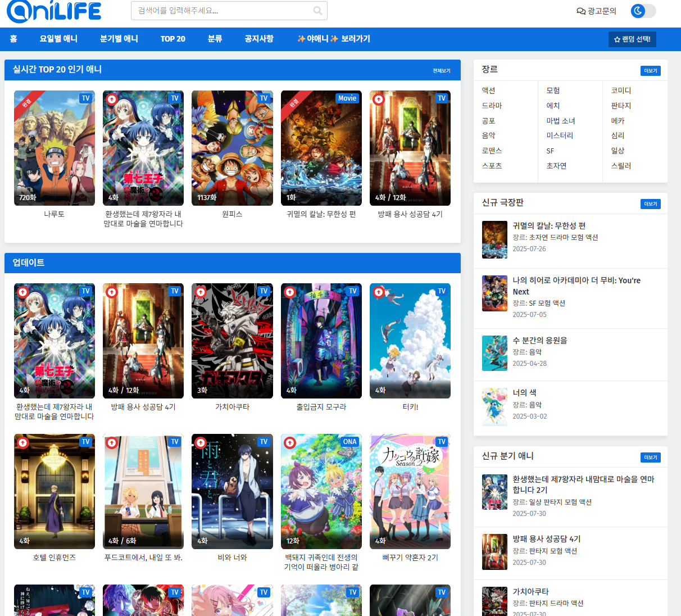Select 마법 소녀 genre
Screen dimensions: 681x616
[561, 121]
